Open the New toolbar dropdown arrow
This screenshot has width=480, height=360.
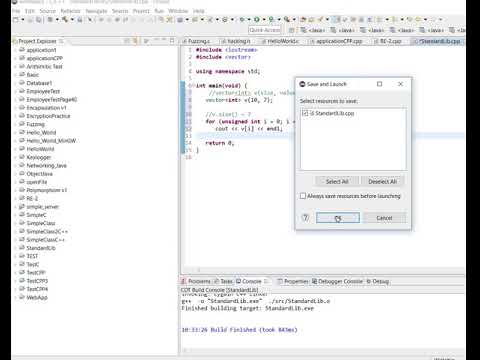[x=23, y=20]
